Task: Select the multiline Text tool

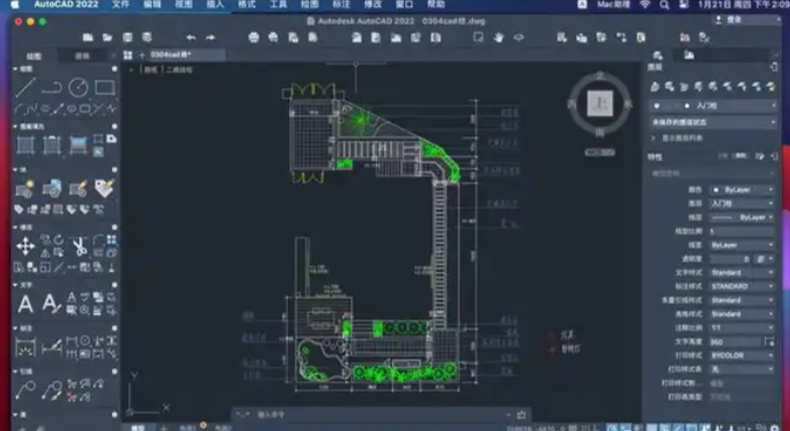Action: pyautogui.click(x=25, y=303)
